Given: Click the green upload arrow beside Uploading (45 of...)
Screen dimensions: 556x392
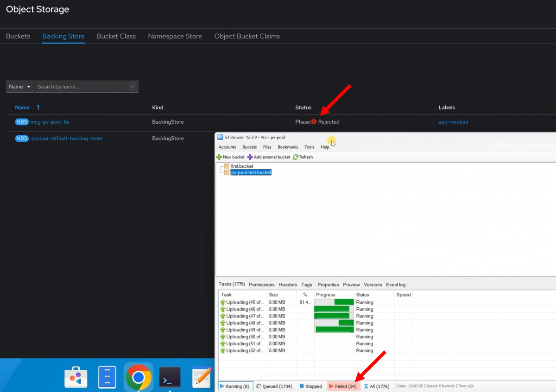Looking at the screenshot, I should pyautogui.click(x=223, y=302).
